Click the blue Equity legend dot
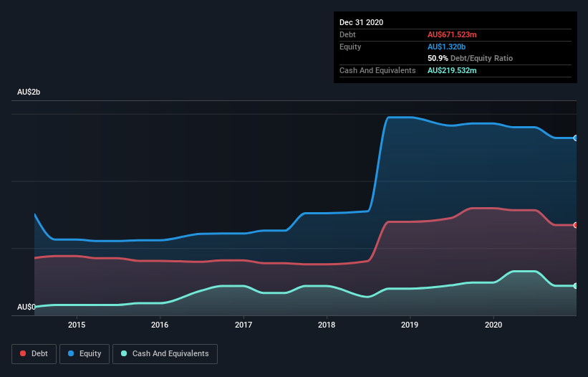Viewport: 588px width, 377px height. click(x=71, y=353)
